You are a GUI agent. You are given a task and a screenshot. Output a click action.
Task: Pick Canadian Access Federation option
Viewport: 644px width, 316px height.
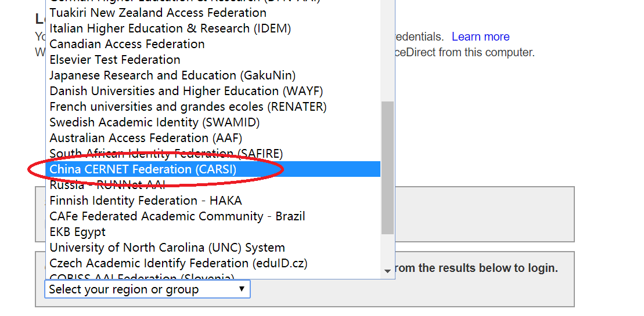127,44
